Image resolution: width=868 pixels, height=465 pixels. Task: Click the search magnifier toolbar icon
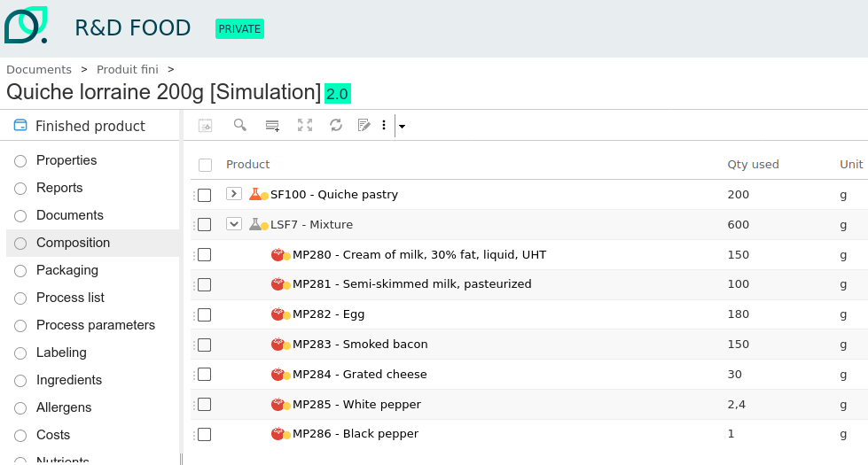[x=239, y=125]
